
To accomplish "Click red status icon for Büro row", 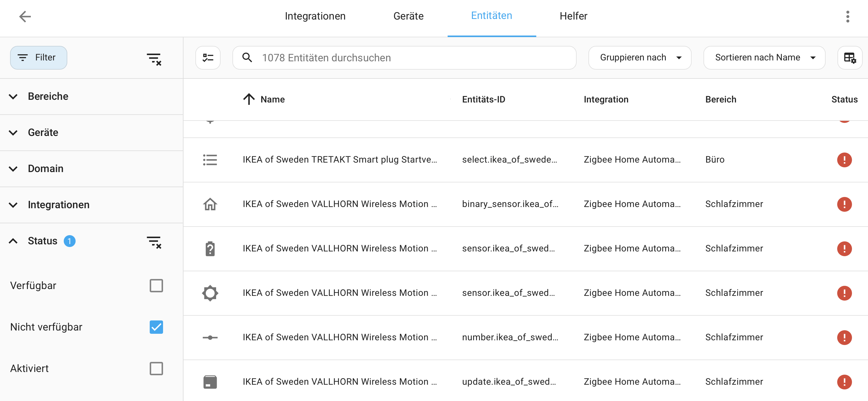I will pyautogui.click(x=844, y=160).
